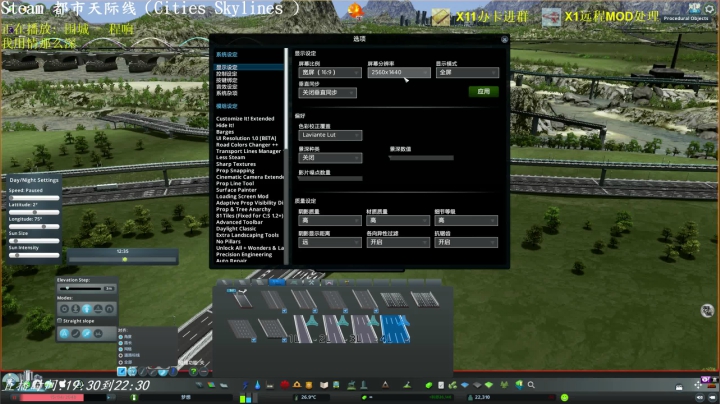
Task: Toggle the third snapping option radio button
Action: pos(121,349)
